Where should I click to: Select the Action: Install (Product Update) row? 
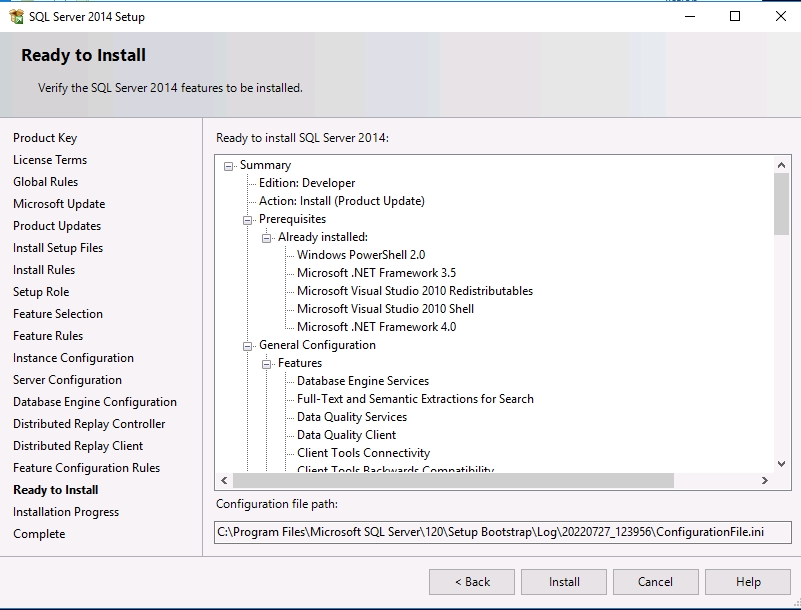click(x=342, y=201)
